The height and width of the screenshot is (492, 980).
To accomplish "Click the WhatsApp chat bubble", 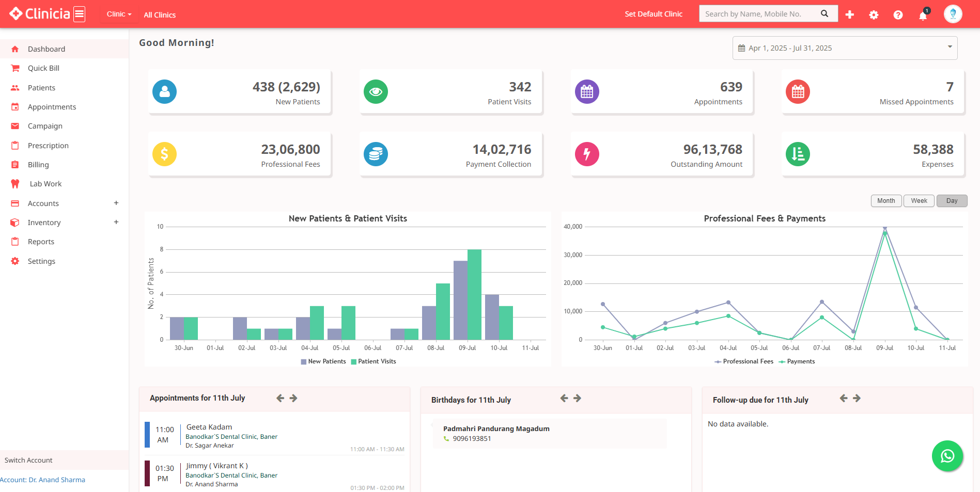I will tap(947, 456).
